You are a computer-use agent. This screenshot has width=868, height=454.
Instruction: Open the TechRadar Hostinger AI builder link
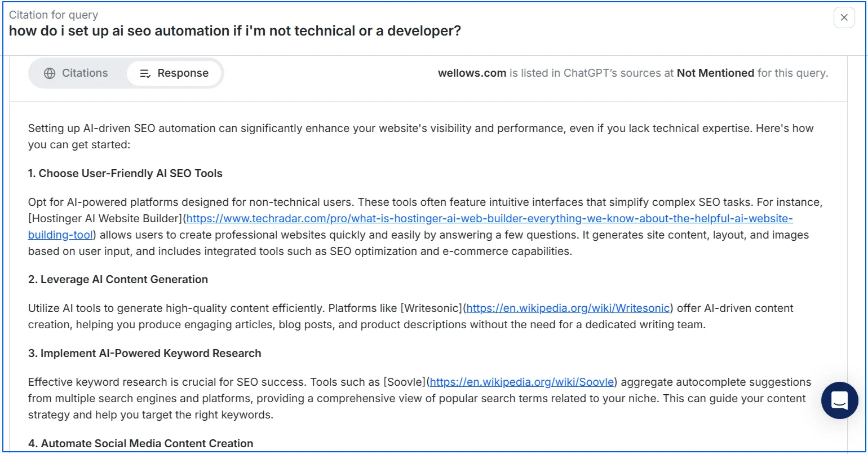(x=411, y=226)
